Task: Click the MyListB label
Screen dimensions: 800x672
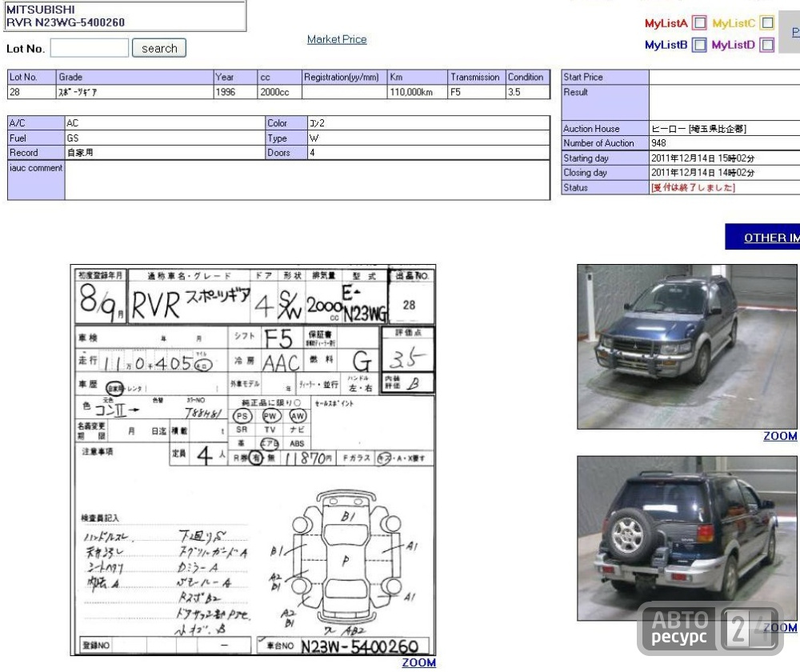Action: [x=666, y=45]
